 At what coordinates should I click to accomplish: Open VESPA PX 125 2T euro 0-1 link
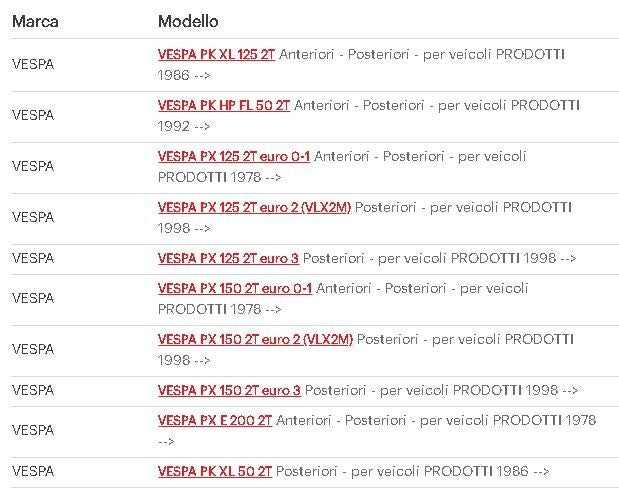(x=233, y=156)
